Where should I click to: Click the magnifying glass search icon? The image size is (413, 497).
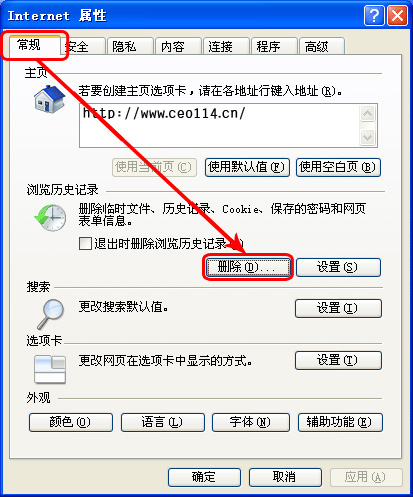pos(51,314)
